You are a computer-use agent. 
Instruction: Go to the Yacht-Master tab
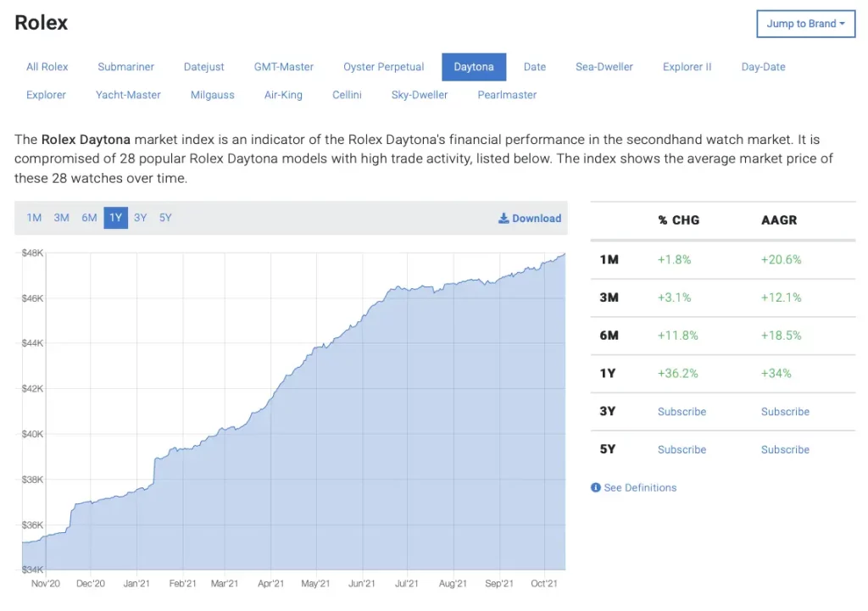pyautogui.click(x=128, y=95)
